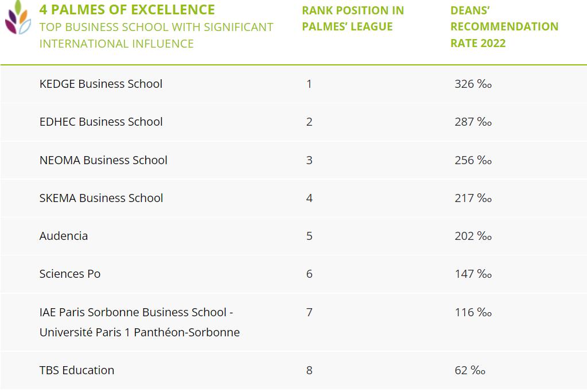Open the EDHEC Business School link
Viewport: 587px width, 392px height.
(x=101, y=122)
